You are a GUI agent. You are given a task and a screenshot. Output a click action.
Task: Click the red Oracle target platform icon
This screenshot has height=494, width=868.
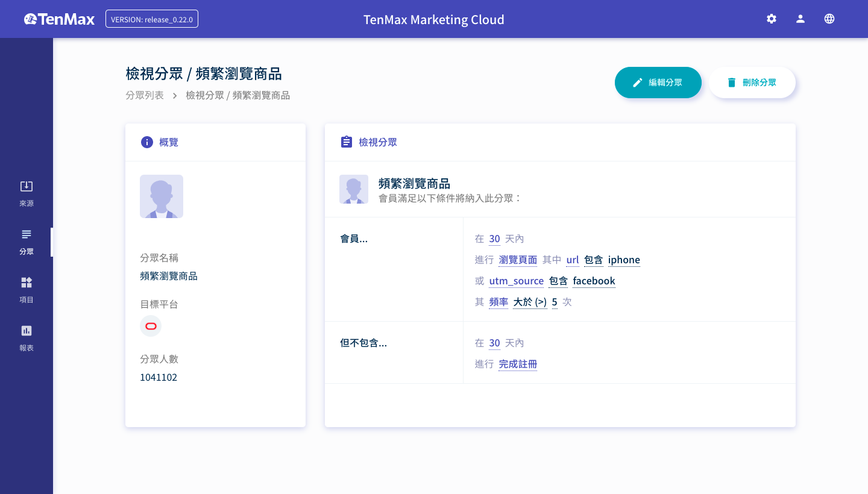(151, 326)
